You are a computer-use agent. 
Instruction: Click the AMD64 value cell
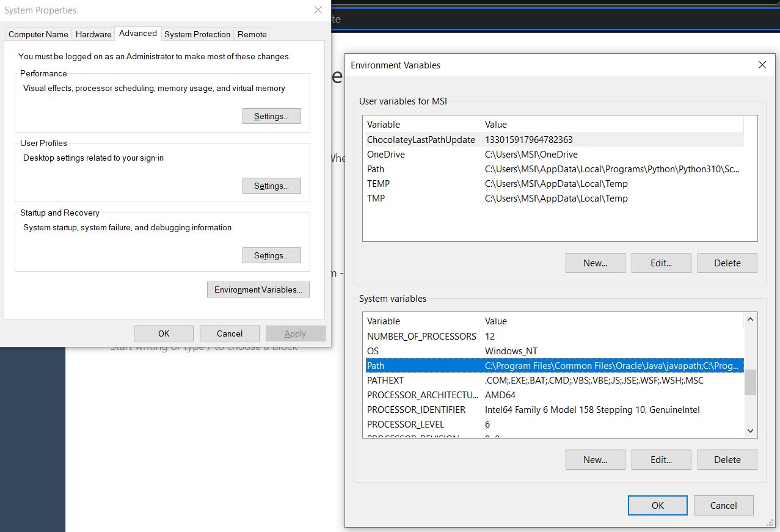500,395
